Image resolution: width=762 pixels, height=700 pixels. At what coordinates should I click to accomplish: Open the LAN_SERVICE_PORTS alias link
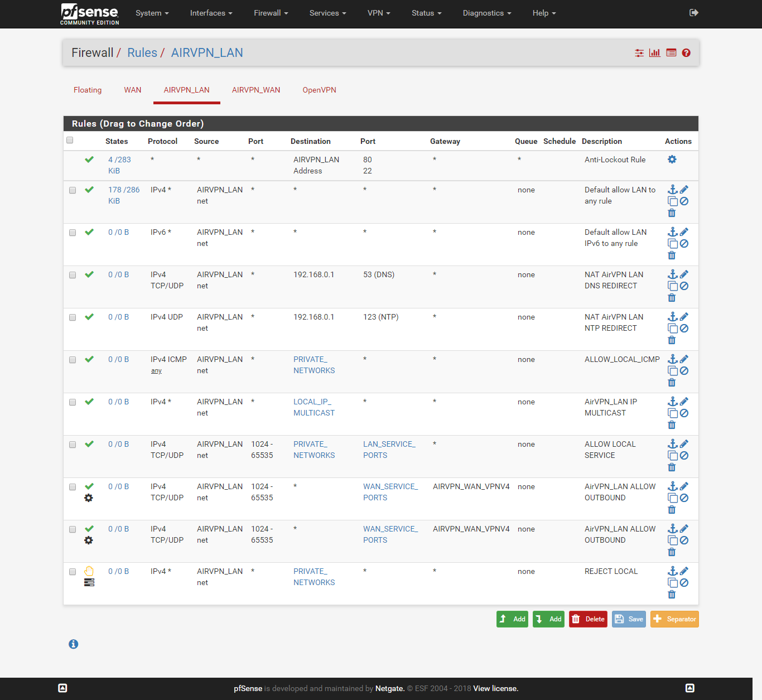389,450
